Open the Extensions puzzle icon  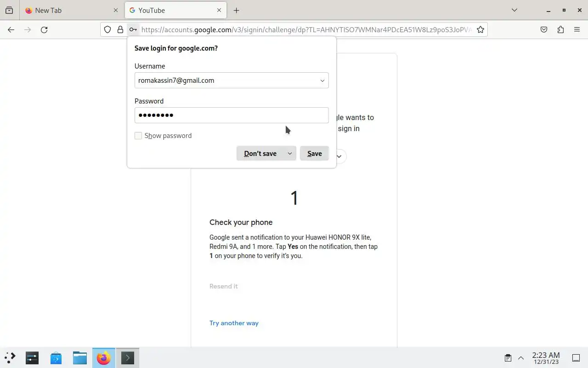(560, 29)
